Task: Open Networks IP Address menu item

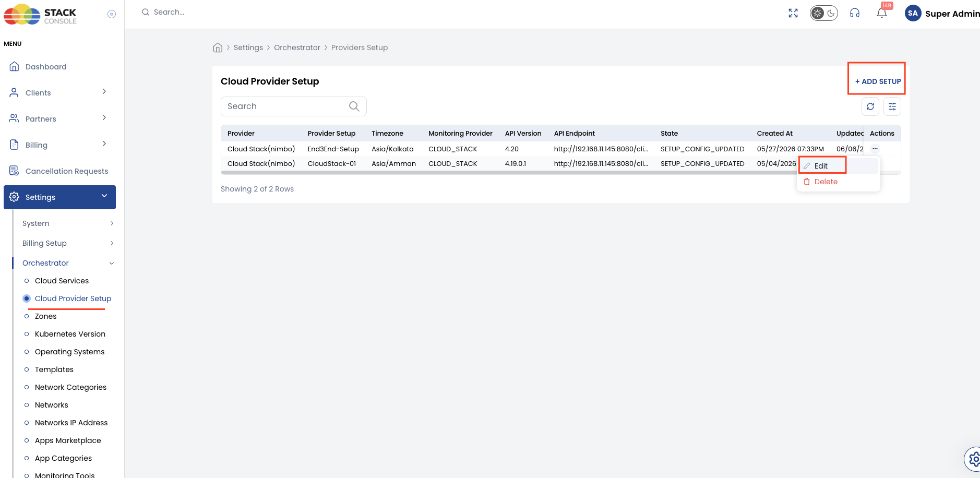Action: click(71, 423)
